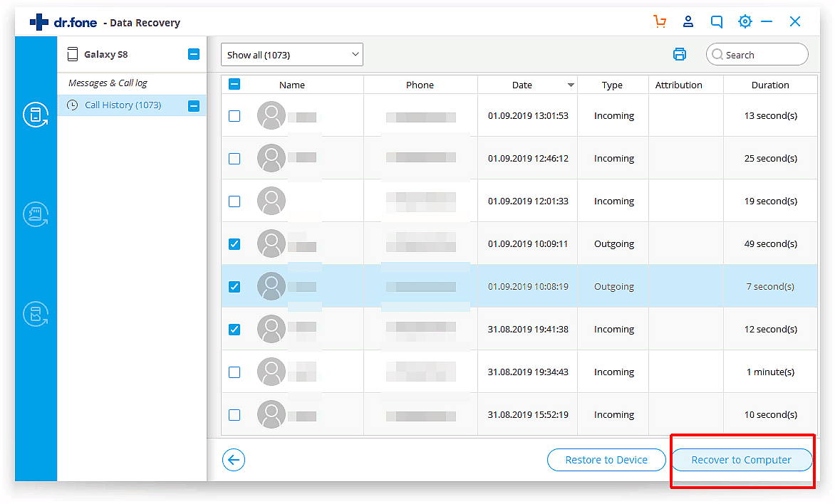This screenshot has width=835, height=504.
Task: Select Call History (1073) in sidebar
Action: [123, 105]
